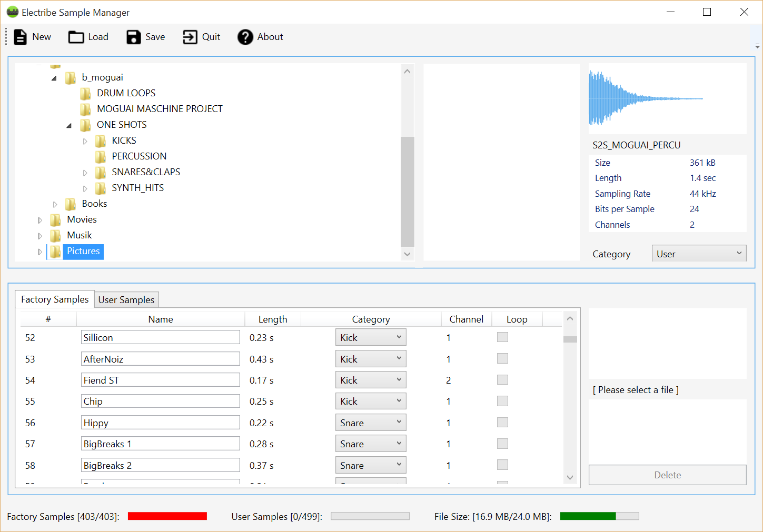This screenshot has width=763, height=532.
Task: Select the DRUM LOOPS folder icon
Action: (x=85, y=93)
